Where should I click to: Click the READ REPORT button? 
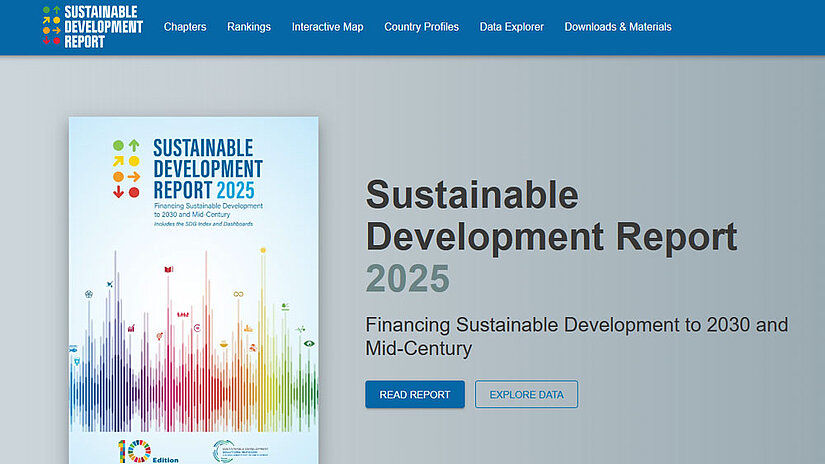pos(415,395)
